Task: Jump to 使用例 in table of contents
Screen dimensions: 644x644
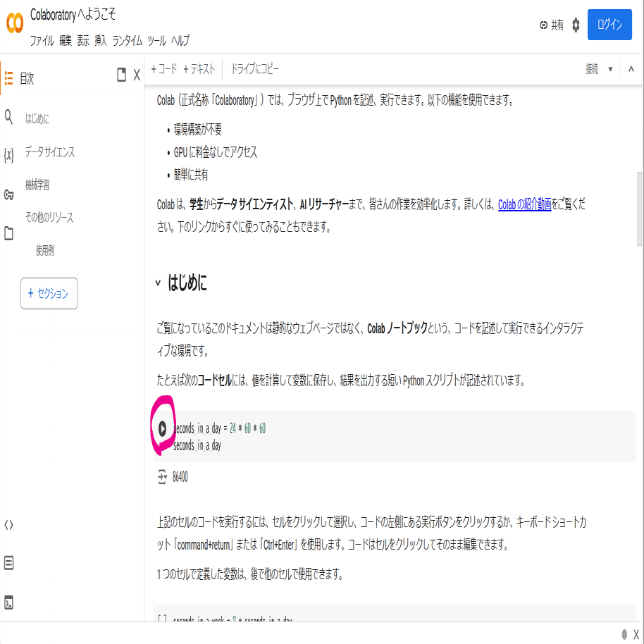Action: [45, 250]
